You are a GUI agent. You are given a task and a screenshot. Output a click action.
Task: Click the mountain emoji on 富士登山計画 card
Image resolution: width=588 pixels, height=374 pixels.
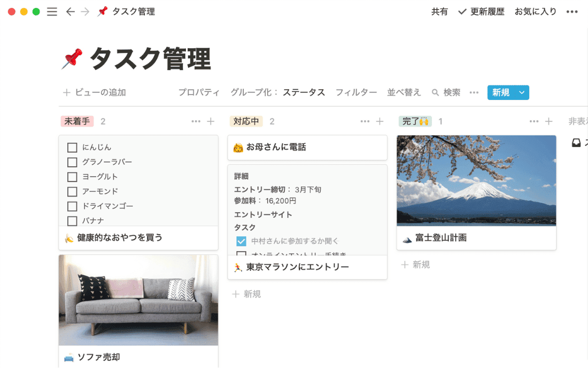407,238
